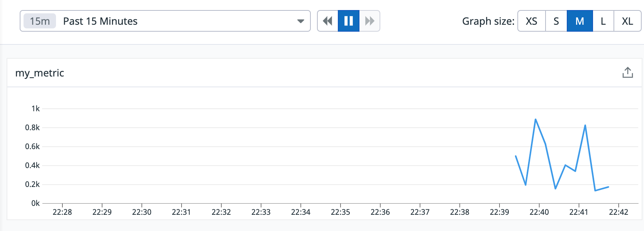Click the second peak near 22:41

(x=585, y=125)
